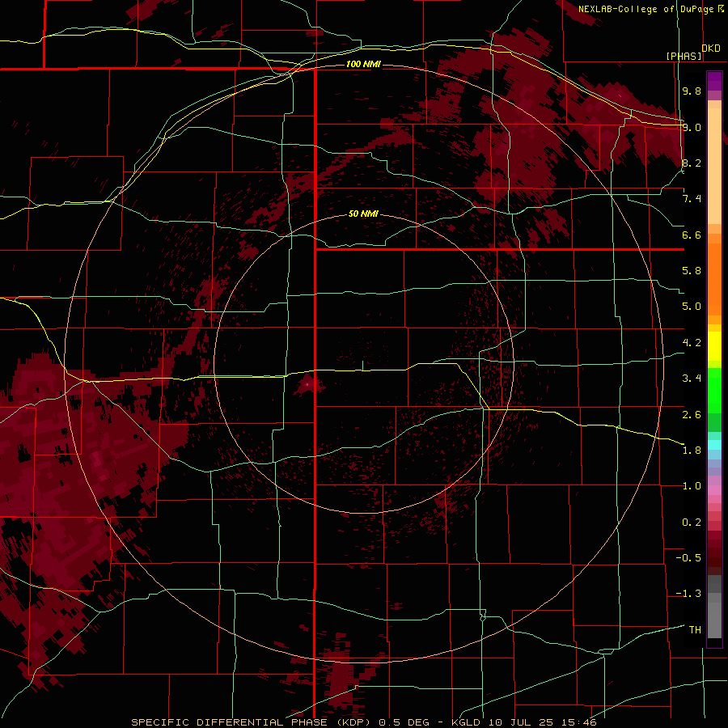Viewport: 728px width, 728px height.
Task: Click the -1.3 value on the color scale
Action: coord(688,594)
